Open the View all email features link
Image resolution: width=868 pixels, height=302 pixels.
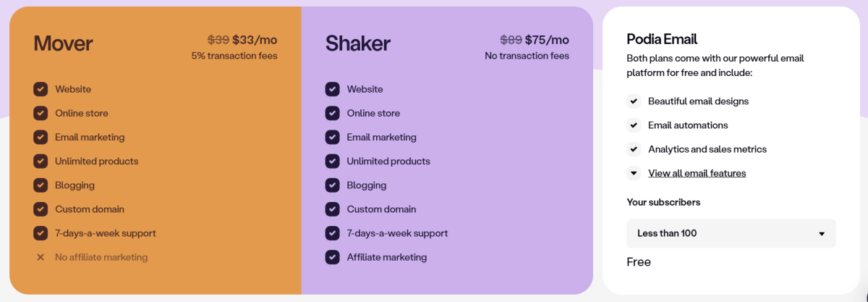point(697,173)
